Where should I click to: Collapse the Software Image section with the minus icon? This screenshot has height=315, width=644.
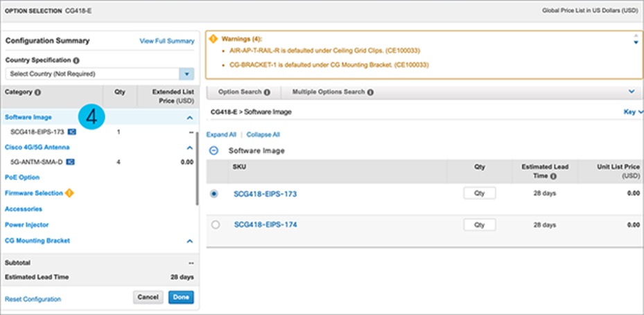pos(214,150)
